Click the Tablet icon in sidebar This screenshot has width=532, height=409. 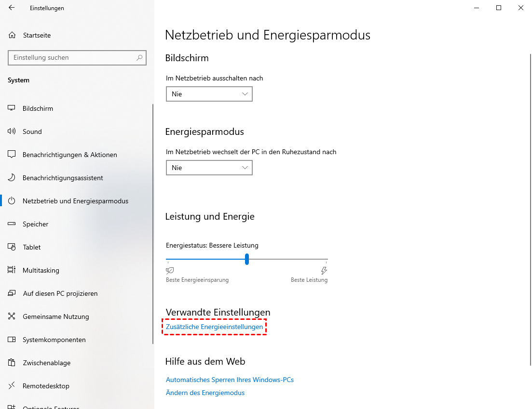(12, 247)
